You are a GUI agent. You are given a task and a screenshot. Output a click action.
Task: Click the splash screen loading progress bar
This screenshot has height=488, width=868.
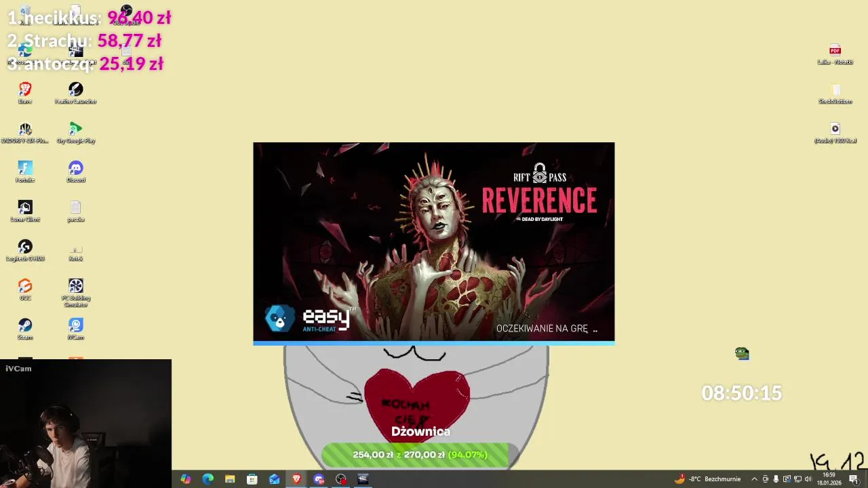(x=434, y=344)
